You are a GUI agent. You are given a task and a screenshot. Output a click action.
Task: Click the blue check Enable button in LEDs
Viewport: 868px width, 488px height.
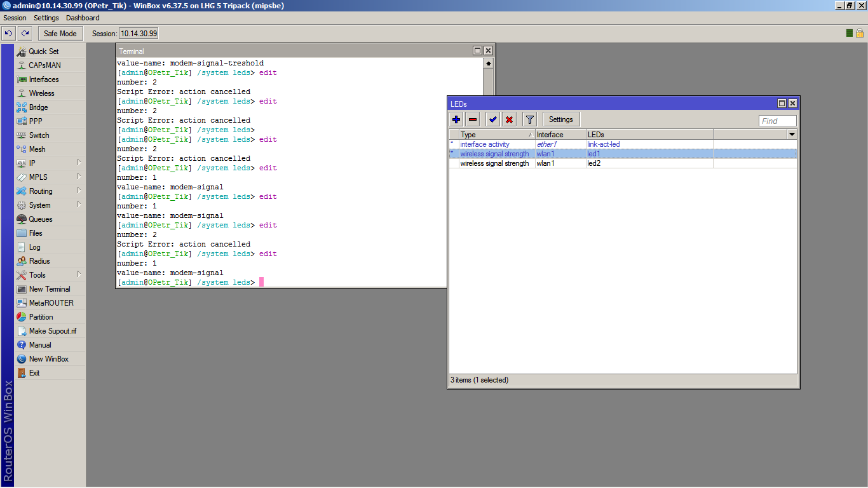492,119
